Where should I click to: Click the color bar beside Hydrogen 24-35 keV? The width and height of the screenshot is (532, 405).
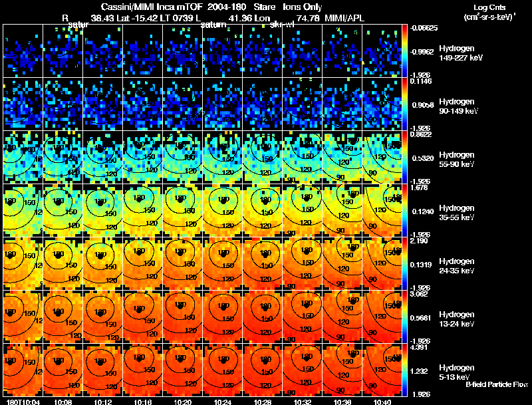click(x=404, y=263)
